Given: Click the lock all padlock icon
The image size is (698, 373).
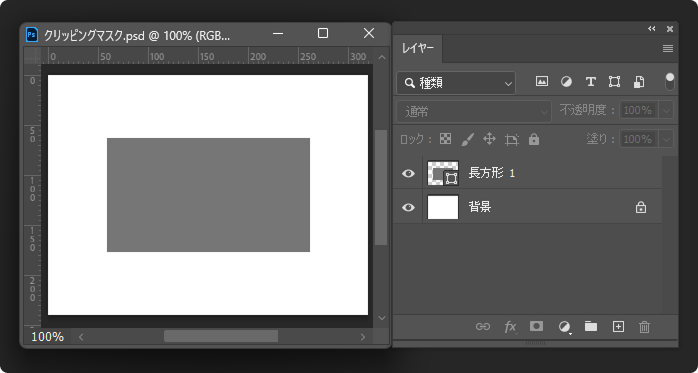Looking at the screenshot, I should tap(534, 139).
